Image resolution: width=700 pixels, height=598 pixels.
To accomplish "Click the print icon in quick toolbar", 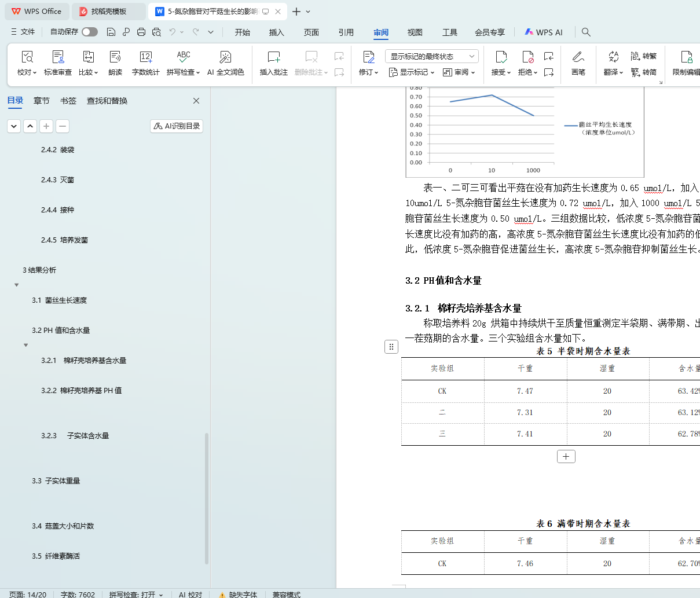I will [x=141, y=32].
